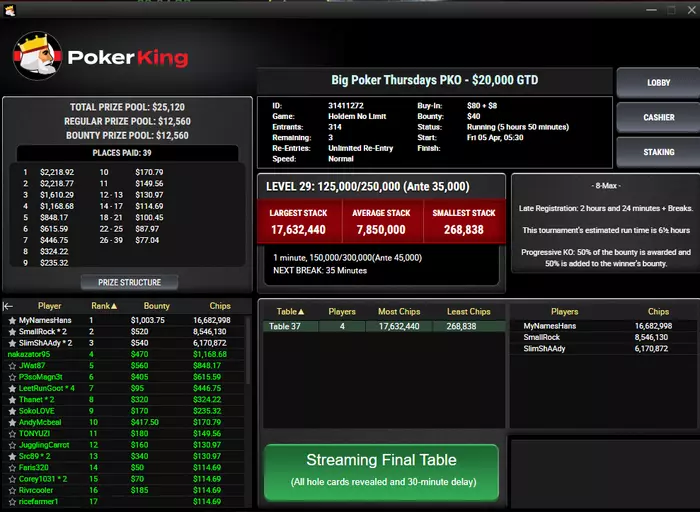Viewport: 700px width, 512px height.
Task: Click the star icon beside JugglingCarrot
Action: pyautogui.click(x=12, y=445)
